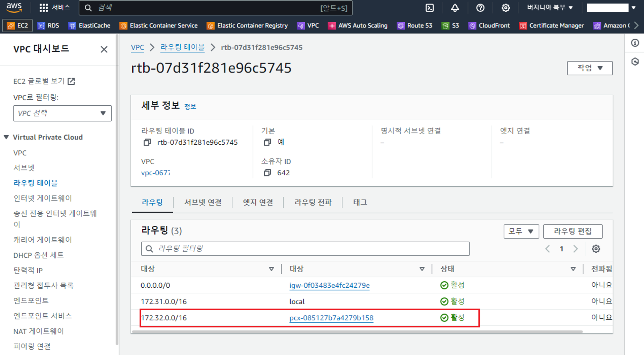Open the 모두 route filter dropdown
Screen dimensions: 644x355
[x=521, y=231]
